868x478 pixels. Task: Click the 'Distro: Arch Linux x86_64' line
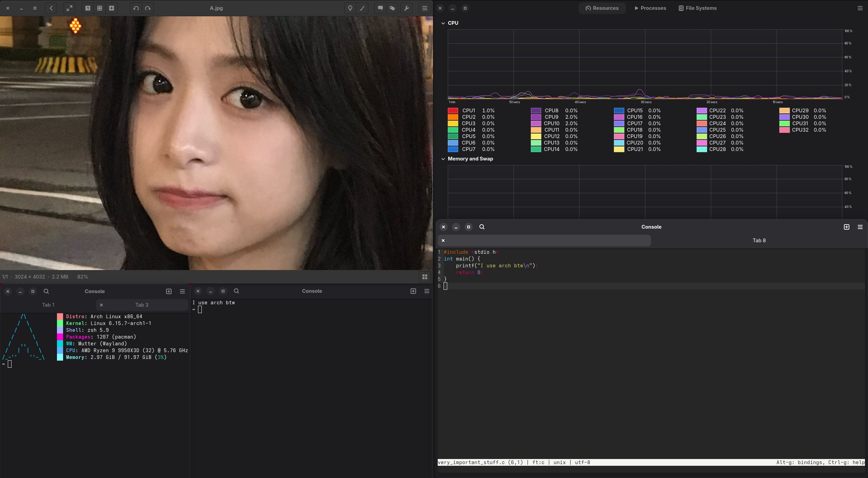104,317
